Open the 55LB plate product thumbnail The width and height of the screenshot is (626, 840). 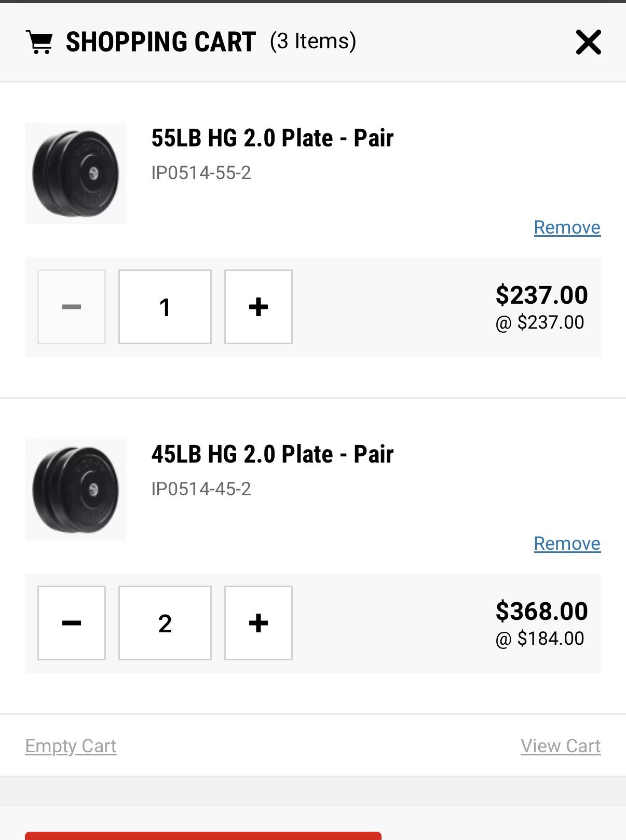tap(76, 173)
